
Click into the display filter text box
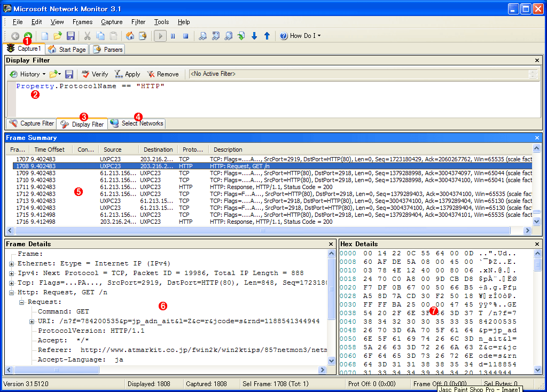coord(278,99)
